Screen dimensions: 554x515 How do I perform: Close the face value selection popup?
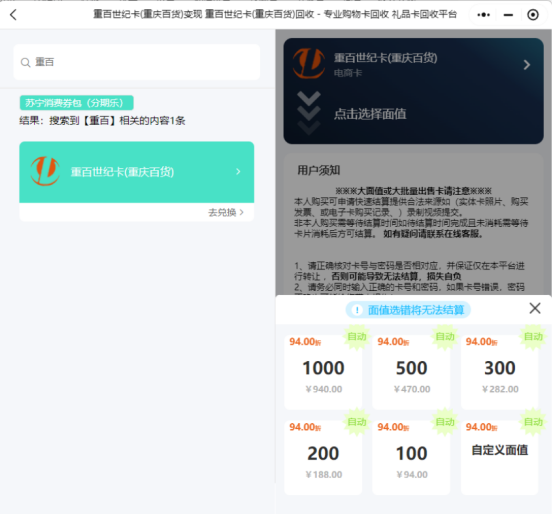point(535,308)
